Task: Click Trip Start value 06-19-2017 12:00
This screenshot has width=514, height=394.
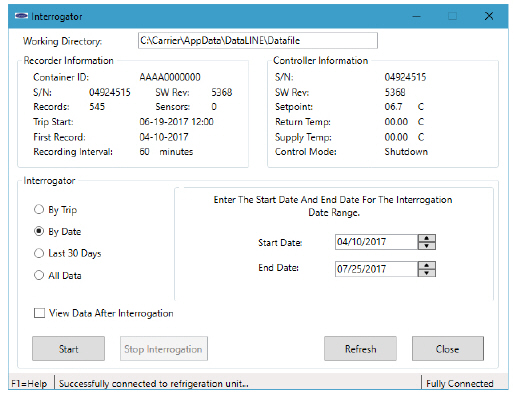Action: coord(176,122)
